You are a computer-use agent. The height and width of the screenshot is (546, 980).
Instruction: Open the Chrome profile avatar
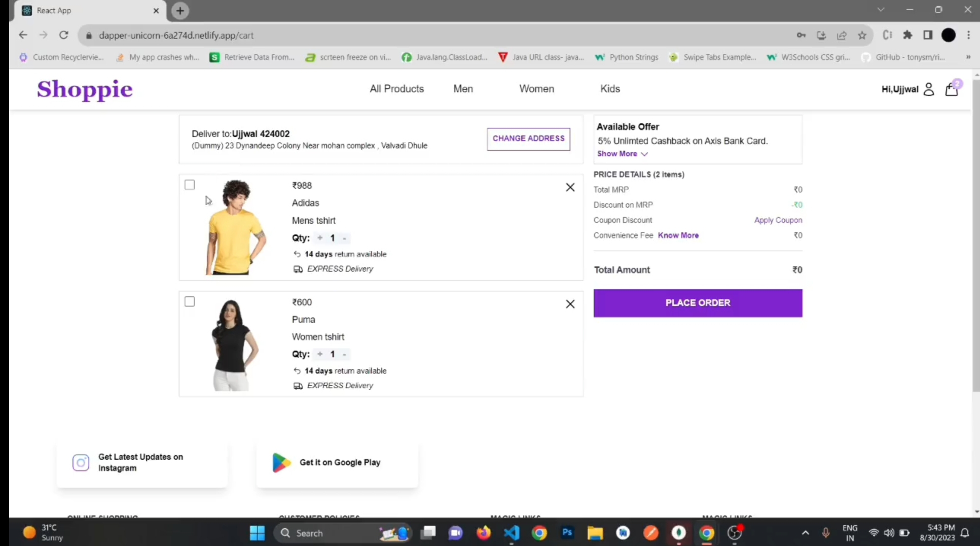tap(949, 35)
